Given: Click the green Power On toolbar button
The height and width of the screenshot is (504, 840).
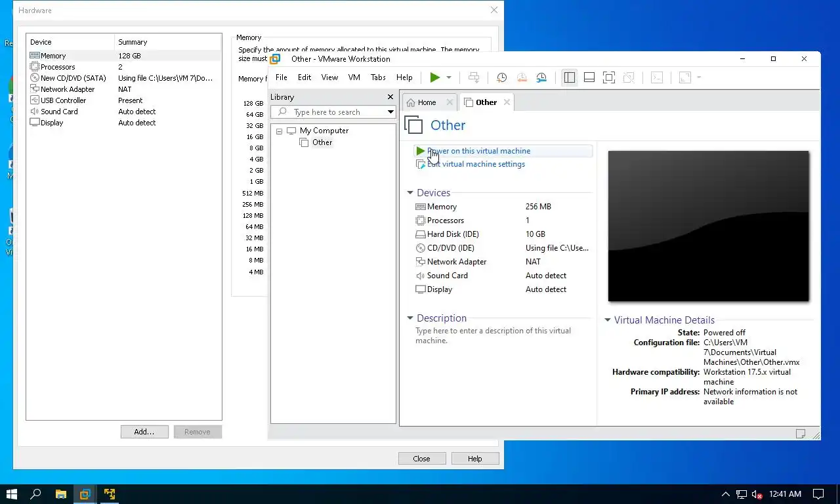Looking at the screenshot, I should [x=434, y=77].
